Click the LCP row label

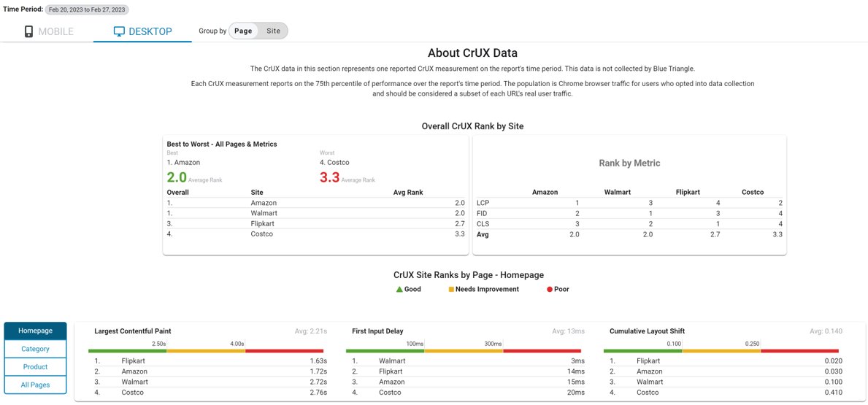(482, 203)
